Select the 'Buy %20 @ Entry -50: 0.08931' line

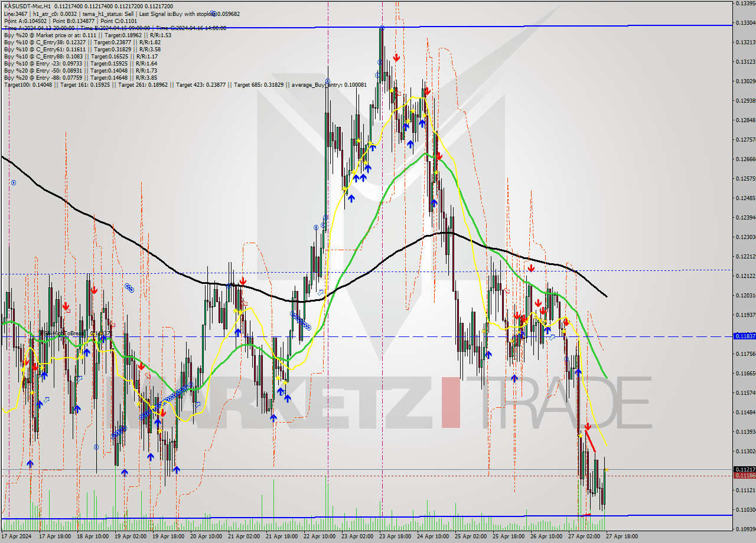80,70
